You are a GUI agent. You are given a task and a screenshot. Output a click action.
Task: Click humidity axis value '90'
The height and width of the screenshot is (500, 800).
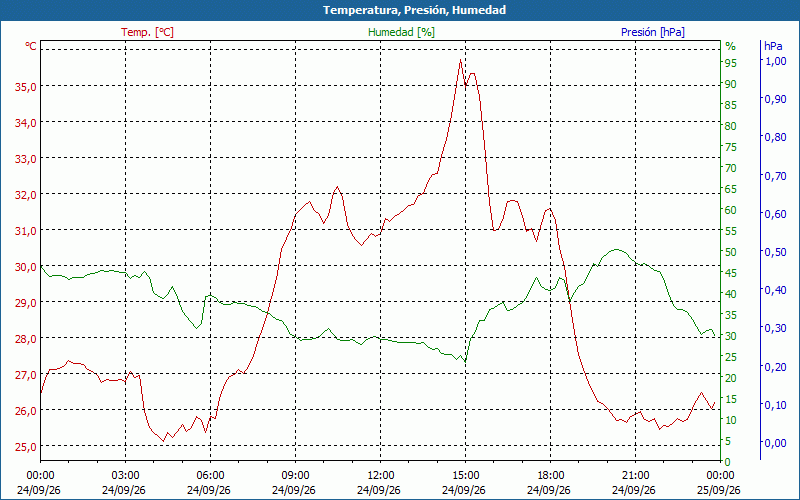click(x=731, y=84)
